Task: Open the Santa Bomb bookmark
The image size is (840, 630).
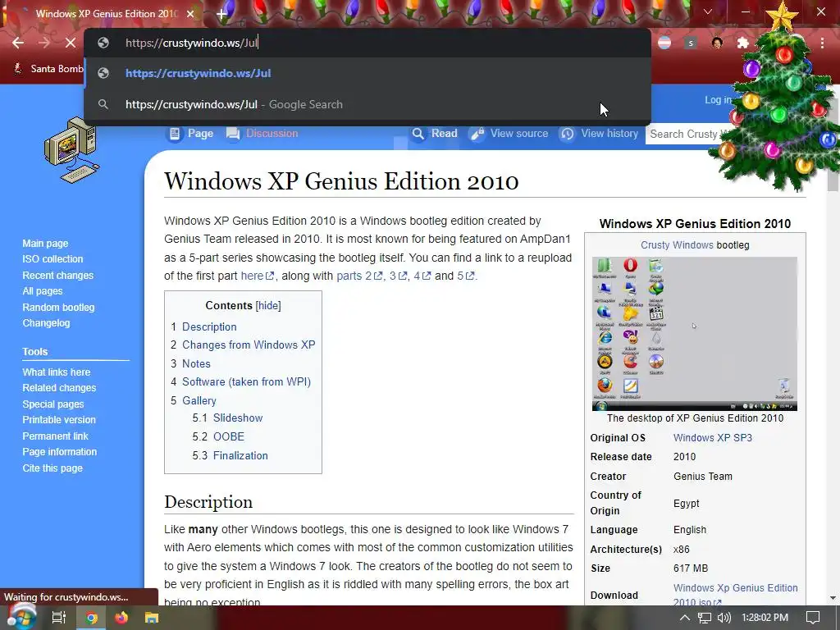Action: 48,69
